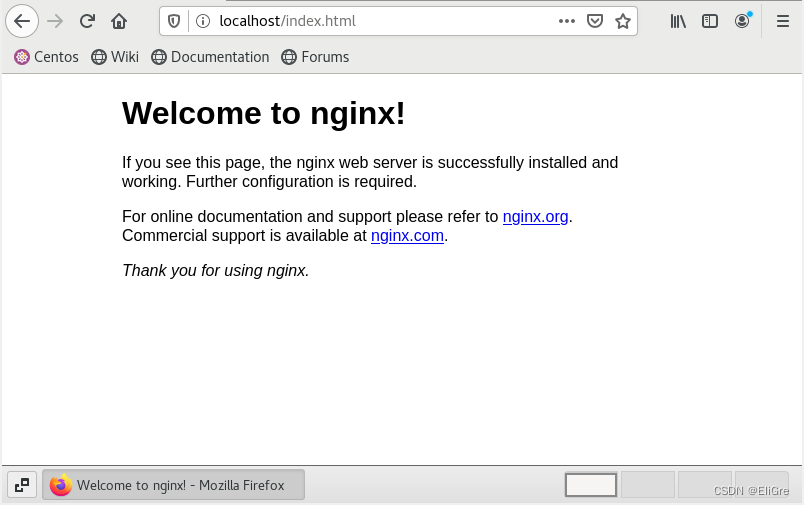Click the show desktop taskbar icon
This screenshot has height=505, width=804.
[x=22, y=485]
